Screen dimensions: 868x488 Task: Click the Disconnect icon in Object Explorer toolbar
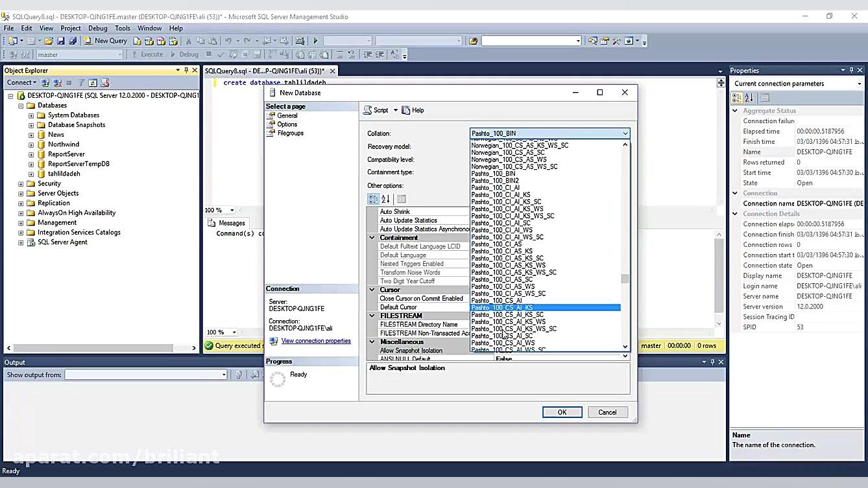57,83
